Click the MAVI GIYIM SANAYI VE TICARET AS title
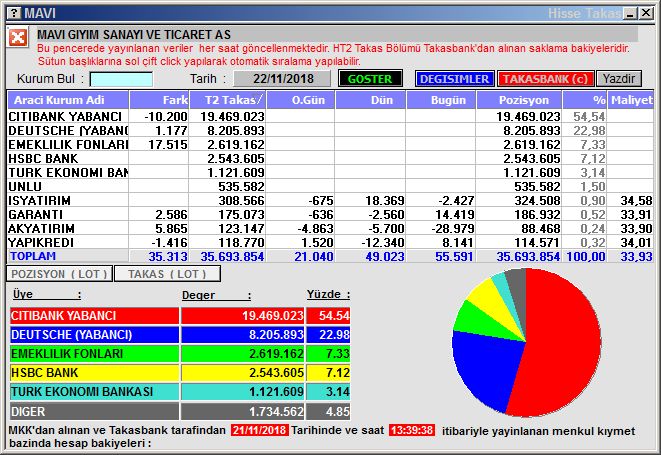This screenshot has width=661, height=455. click(x=134, y=35)
